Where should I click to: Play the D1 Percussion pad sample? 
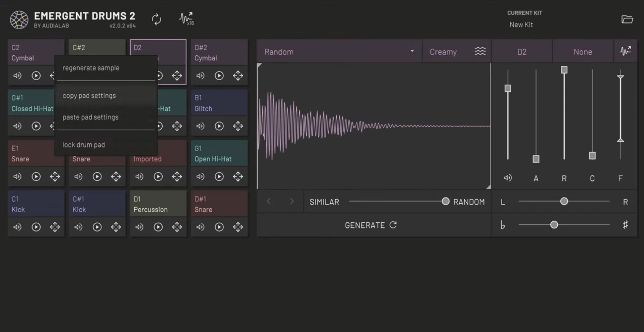(x=158, y=227)
